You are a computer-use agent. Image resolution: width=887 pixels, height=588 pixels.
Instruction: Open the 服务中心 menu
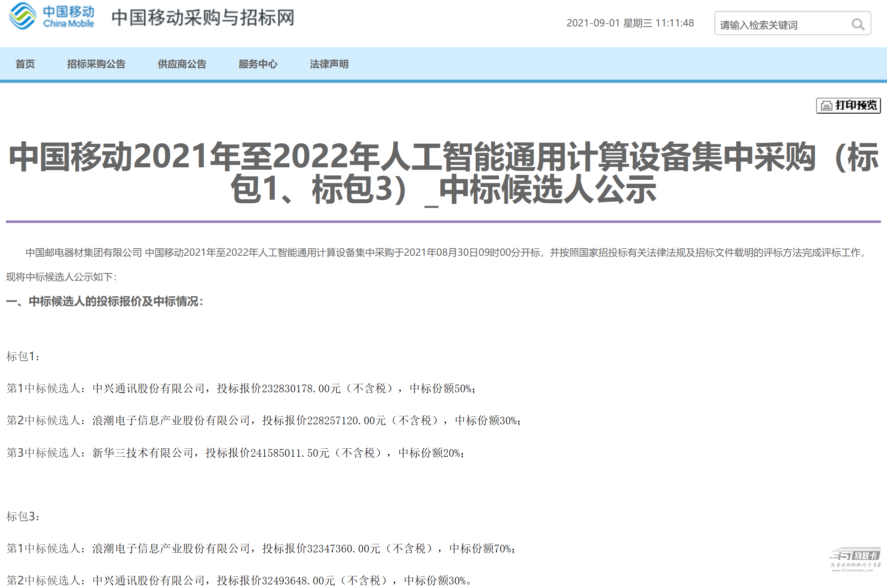click(x=258, y=64)
